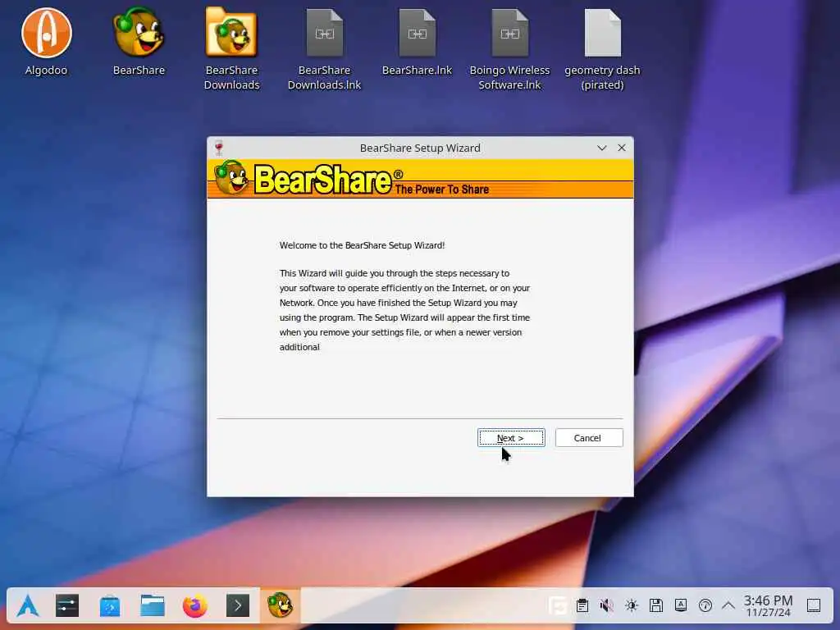Open the clock showing 3:46 PM
The width and height of the screenshot is (840, 630).
coord(768,606)
